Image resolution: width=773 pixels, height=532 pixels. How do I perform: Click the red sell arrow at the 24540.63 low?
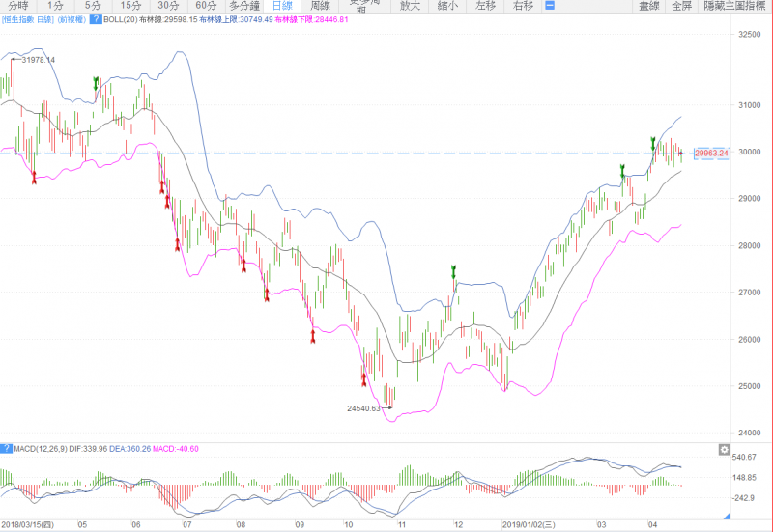point(364,378)
